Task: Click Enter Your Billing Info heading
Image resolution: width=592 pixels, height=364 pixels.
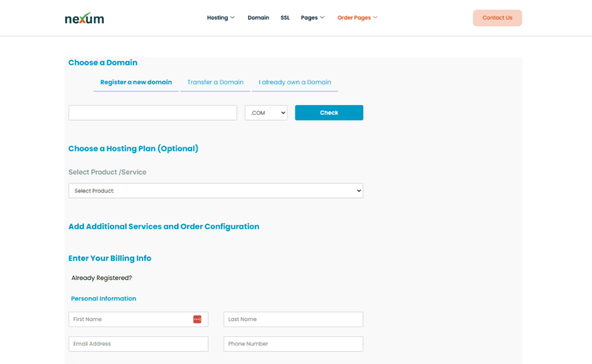Action: tap(110, 259)
